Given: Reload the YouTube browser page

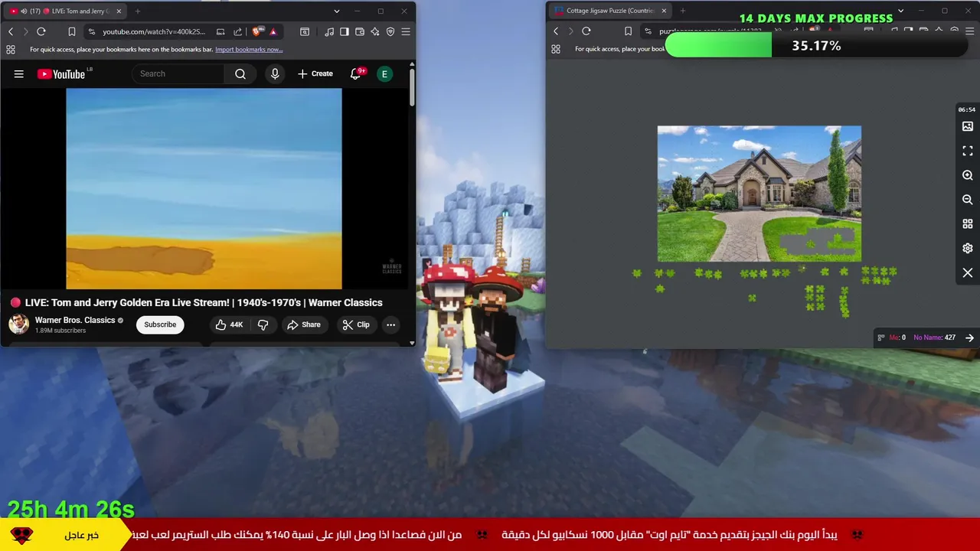Looking at the screenshot, I should point(41,31).
